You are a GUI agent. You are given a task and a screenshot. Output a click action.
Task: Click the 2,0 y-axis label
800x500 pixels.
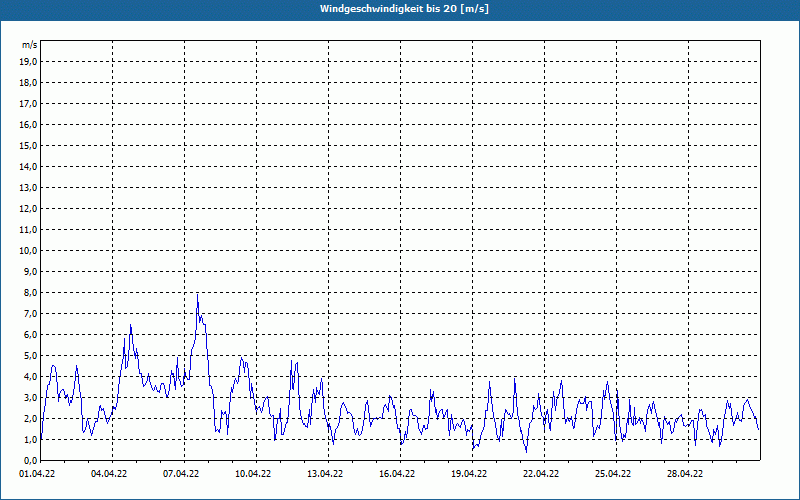click(30, 418)
